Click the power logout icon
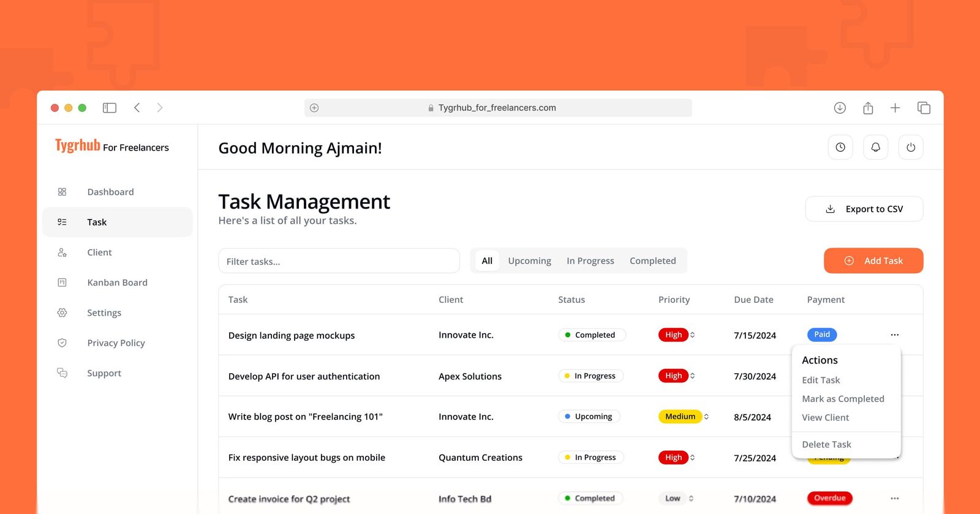Viewport: 980px width, 514px height. pos(911,147)
